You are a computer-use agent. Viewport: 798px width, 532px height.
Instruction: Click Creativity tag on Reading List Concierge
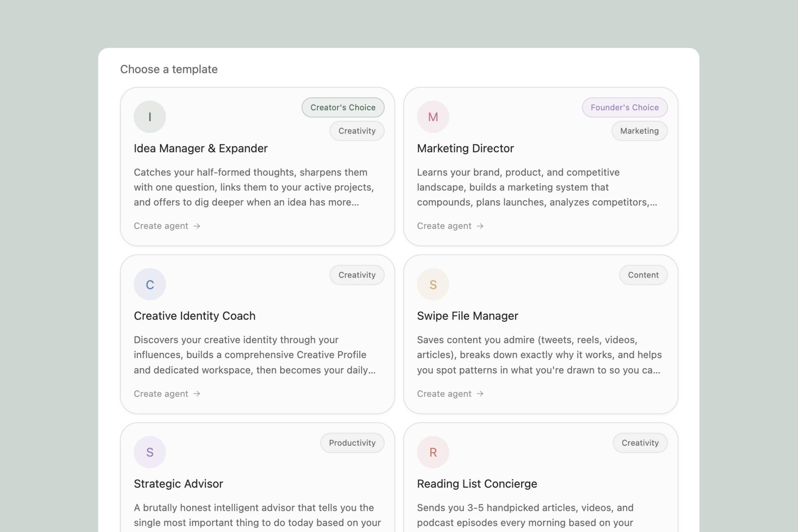[x=640, y=443]
